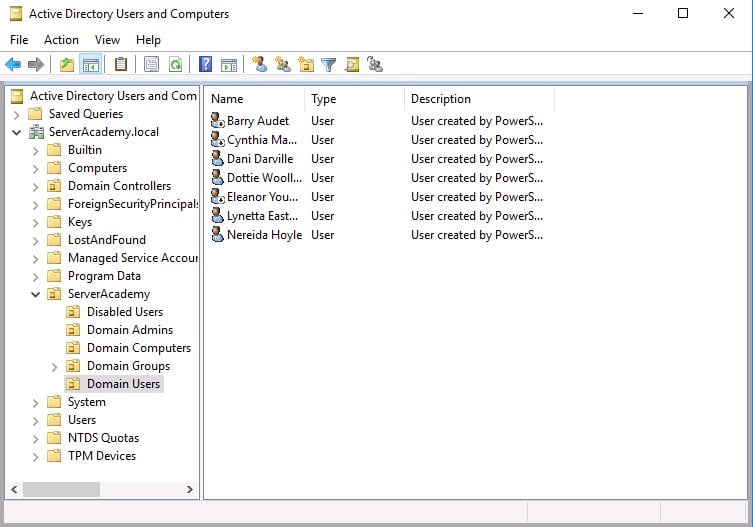Image resolution: width=753 pixels, height=527 pixels.
Task: Collapse the ServerAcademy.local domain node
Action: [x=17, y=132]
